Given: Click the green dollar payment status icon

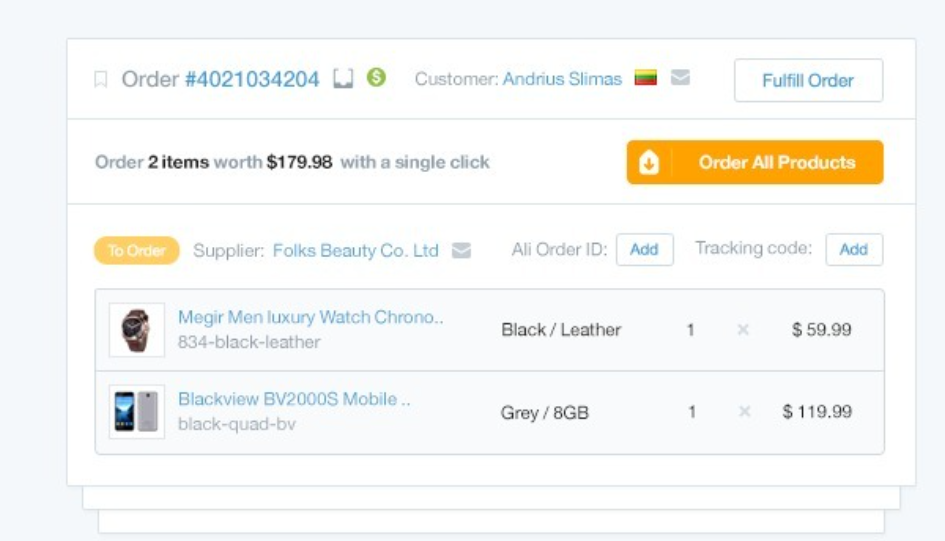Looking at the screenshot, I should coord(376,77).
